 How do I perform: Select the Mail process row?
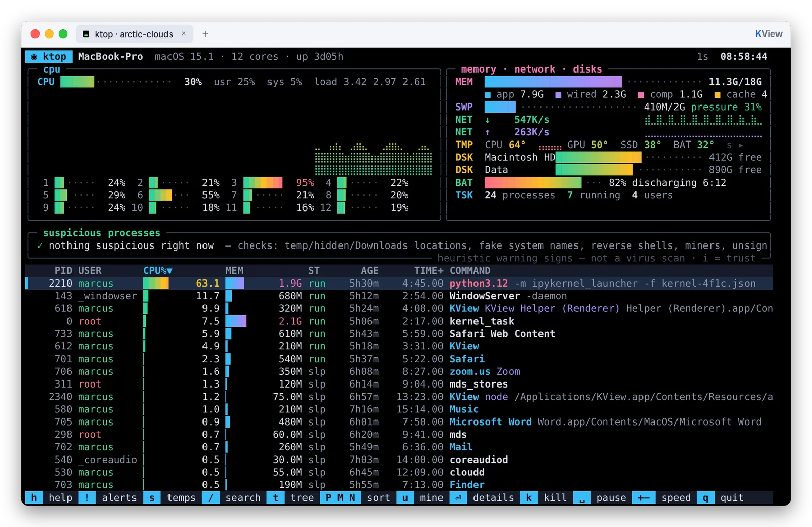[x=399, y=447]
